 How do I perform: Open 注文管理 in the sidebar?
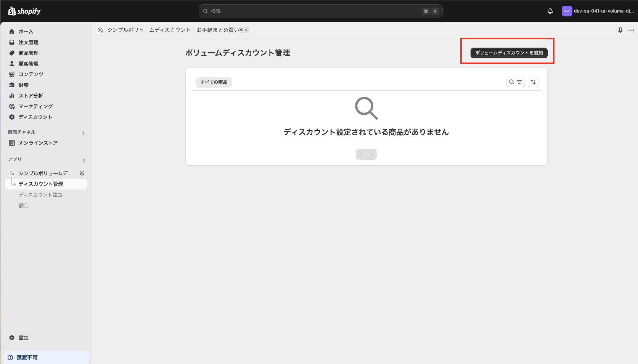(x=29, y=42)
